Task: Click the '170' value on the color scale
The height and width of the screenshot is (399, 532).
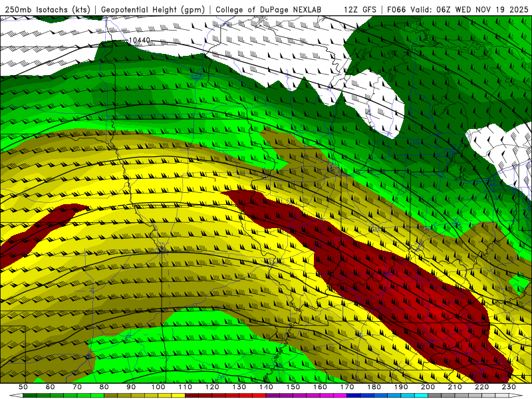Action: tap(347, 387)
